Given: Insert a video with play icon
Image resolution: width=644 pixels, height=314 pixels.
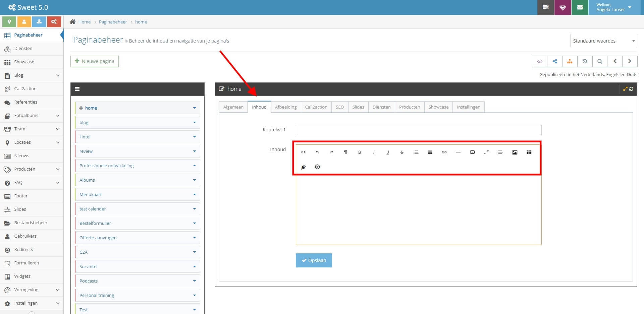Looking at the screenshot, I should [472, 152].
